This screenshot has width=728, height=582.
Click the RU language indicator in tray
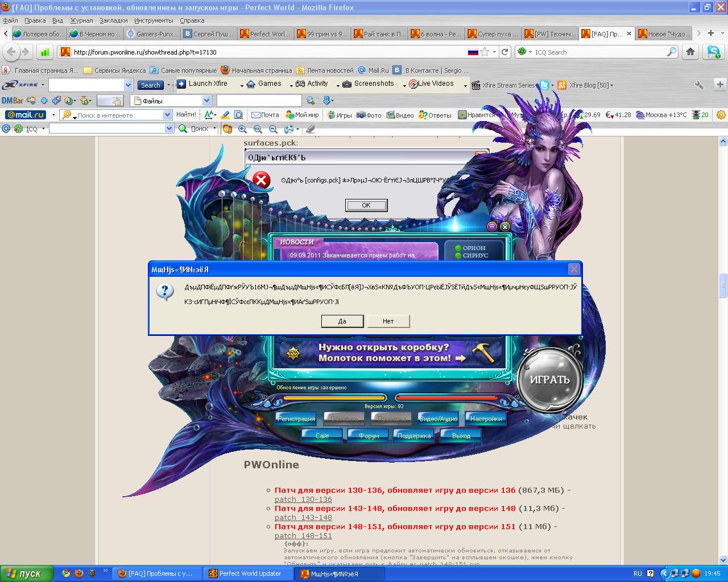coord(638,573)
